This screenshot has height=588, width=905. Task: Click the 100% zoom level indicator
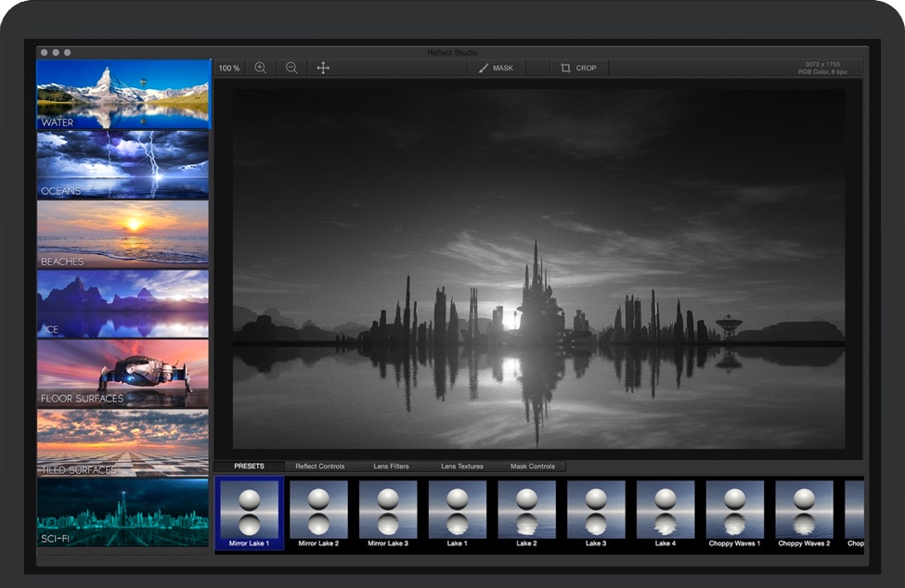pyautogui.click(x=229, y=67)
